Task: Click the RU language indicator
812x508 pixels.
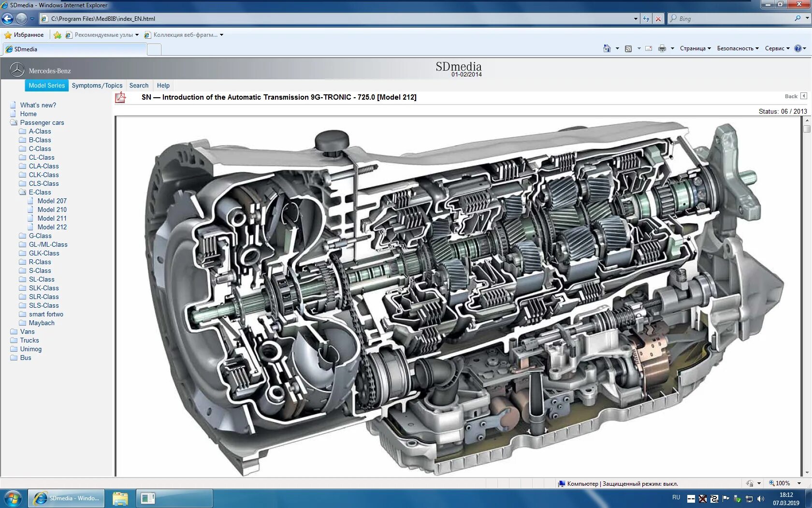Action: [676, 497]
